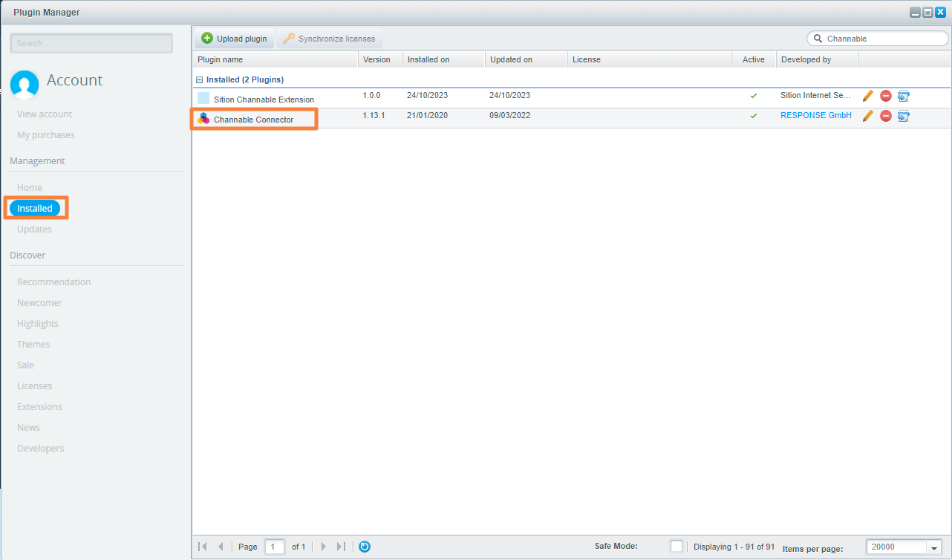Go to the next page arrow
The height and width of the screenshot is (560, 952).
pyautogui.click(x=323, y=547)
